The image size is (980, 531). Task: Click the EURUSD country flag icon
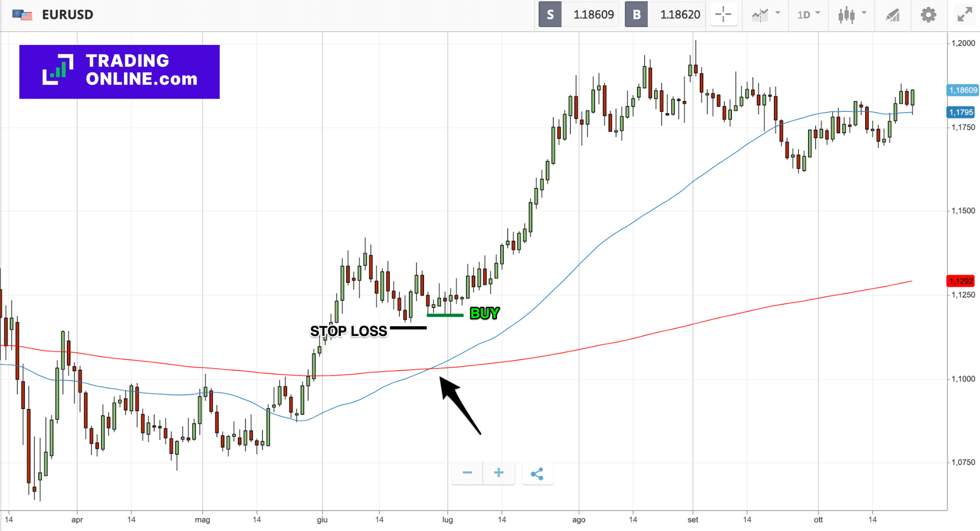point(22,14)
